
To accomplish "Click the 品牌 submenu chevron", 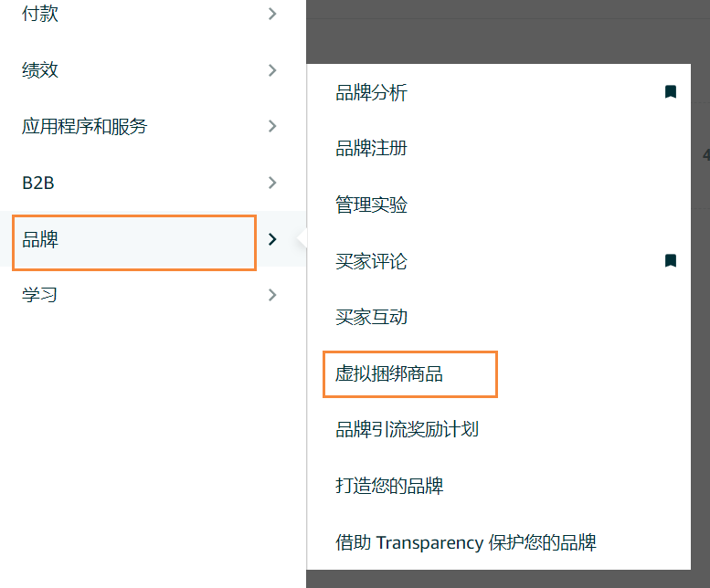I will tap(272, 239).
